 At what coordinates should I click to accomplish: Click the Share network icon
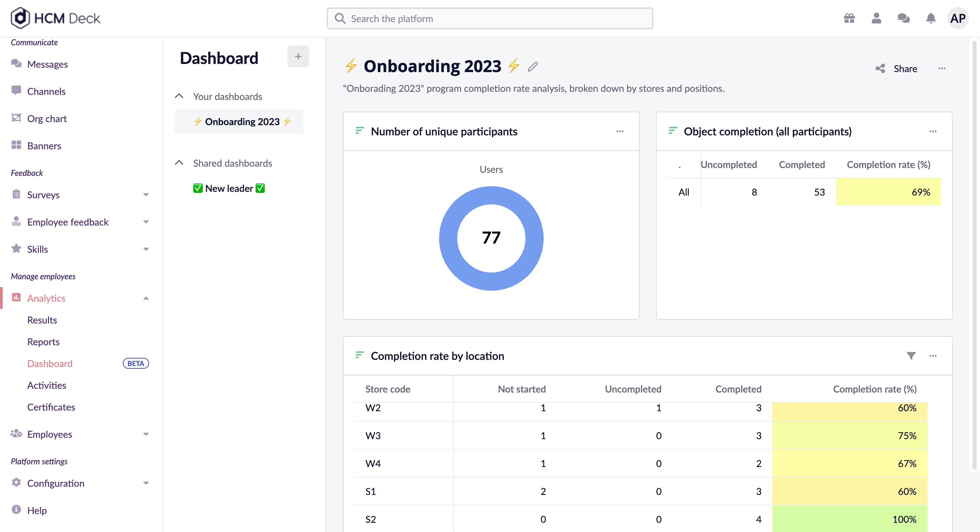pos(880,68)
